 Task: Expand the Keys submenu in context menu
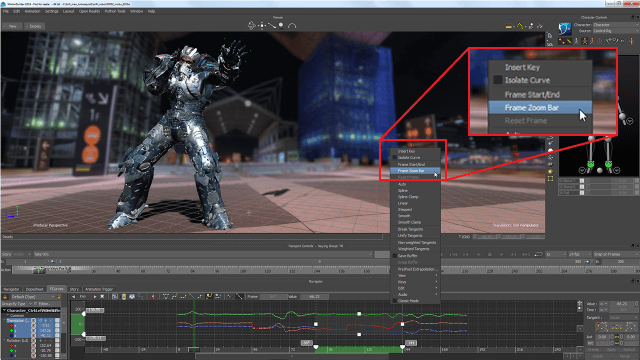(415, 282)
